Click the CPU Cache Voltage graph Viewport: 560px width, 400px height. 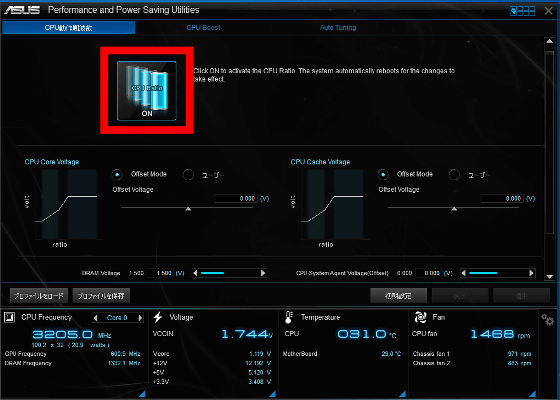pyautogui.click(x=332, y=205)
